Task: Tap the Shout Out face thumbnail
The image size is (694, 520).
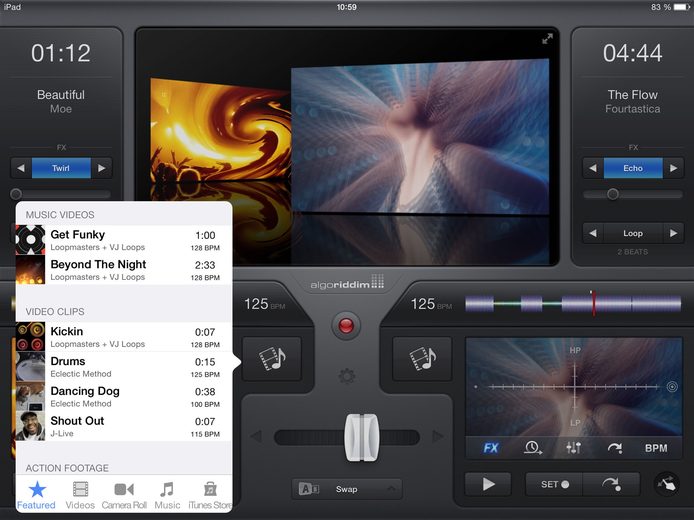Action: click(31, 426)
